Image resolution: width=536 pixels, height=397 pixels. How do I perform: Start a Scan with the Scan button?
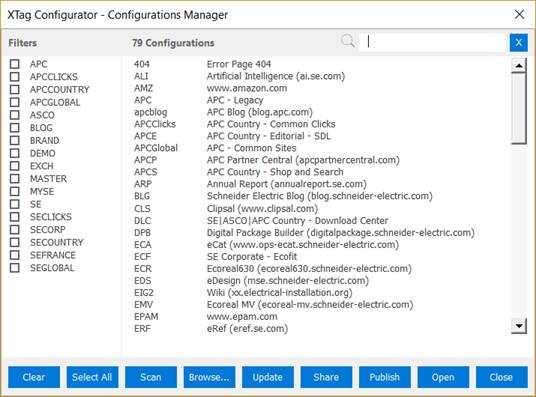click(x=151, y=377)
